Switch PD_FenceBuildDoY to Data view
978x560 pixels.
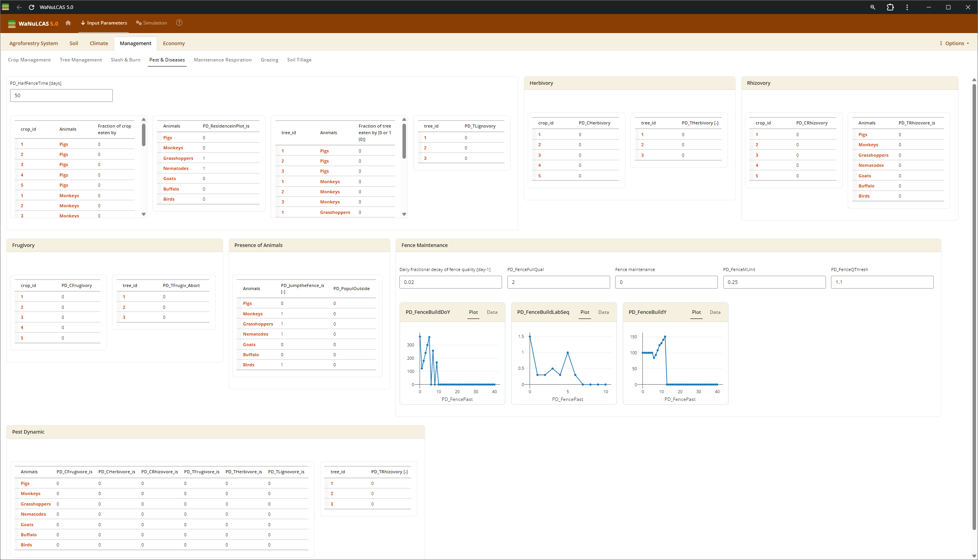(492, 312)
